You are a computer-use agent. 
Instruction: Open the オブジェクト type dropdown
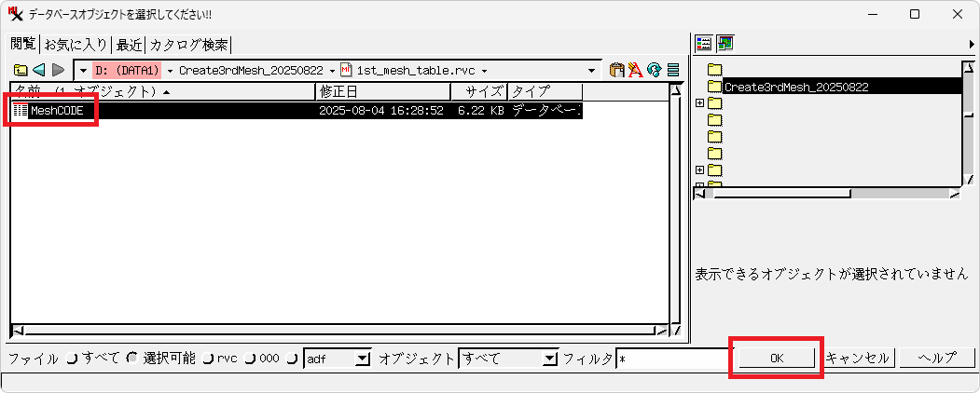pyautogui.click(x=549, y=359)
